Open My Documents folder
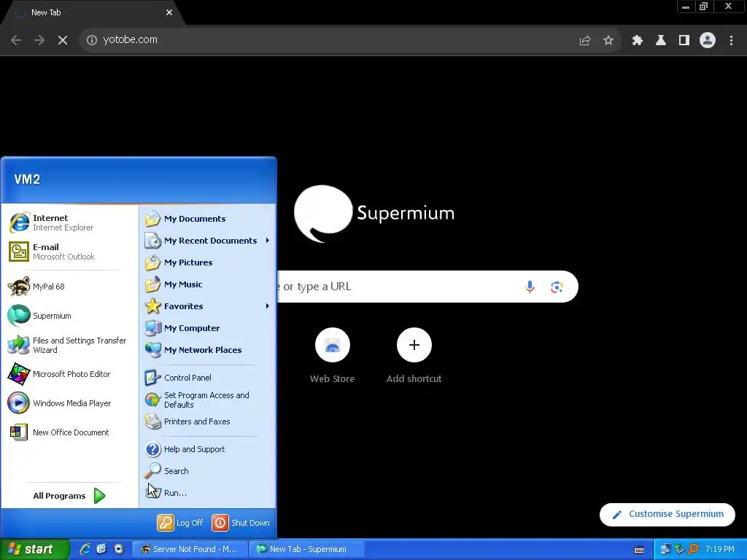The width and height of the screenshot is (747, 560). point(208,219)
